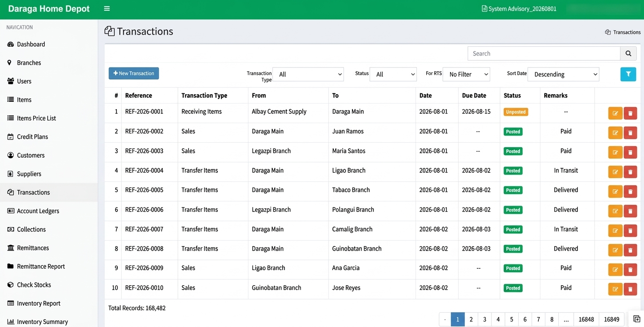The image size is (644, 327).
Task: Open the Status filter dropdown
Action: click(393, 74)
